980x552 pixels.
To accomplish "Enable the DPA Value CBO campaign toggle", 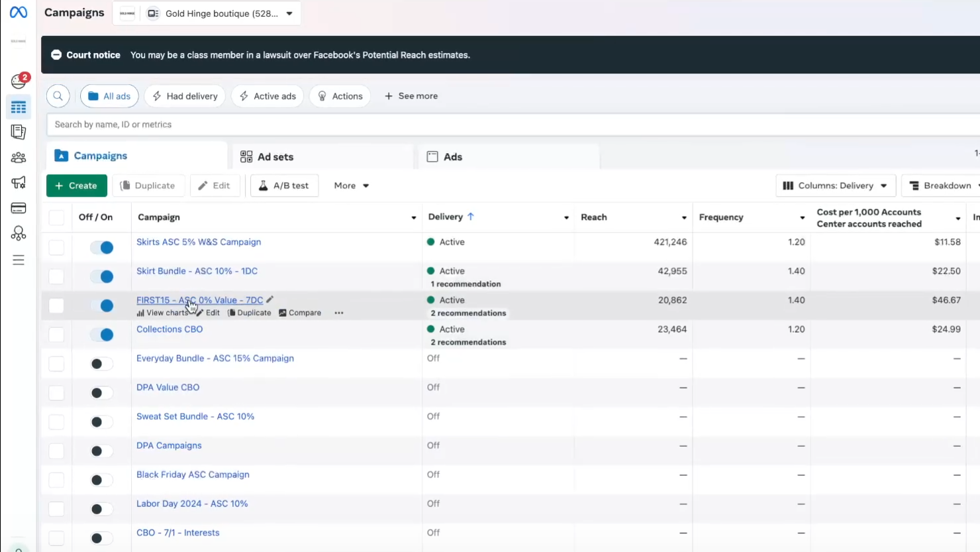I will 102,393.
